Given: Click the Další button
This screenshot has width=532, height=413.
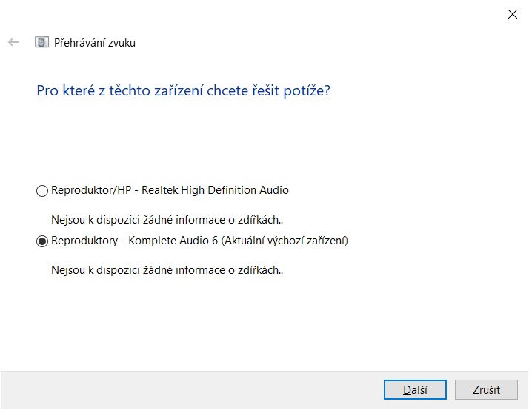Looking at the screenshot, I should pos(415,389).
